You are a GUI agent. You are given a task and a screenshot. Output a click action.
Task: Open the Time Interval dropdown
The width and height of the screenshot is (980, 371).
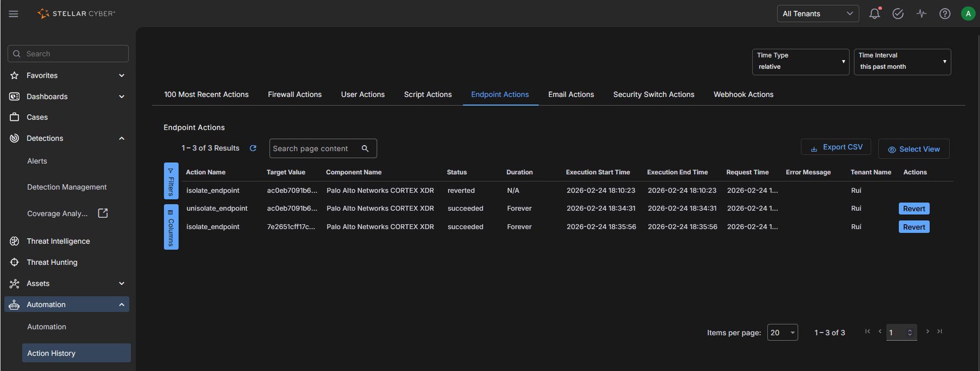tap(902, 62)
